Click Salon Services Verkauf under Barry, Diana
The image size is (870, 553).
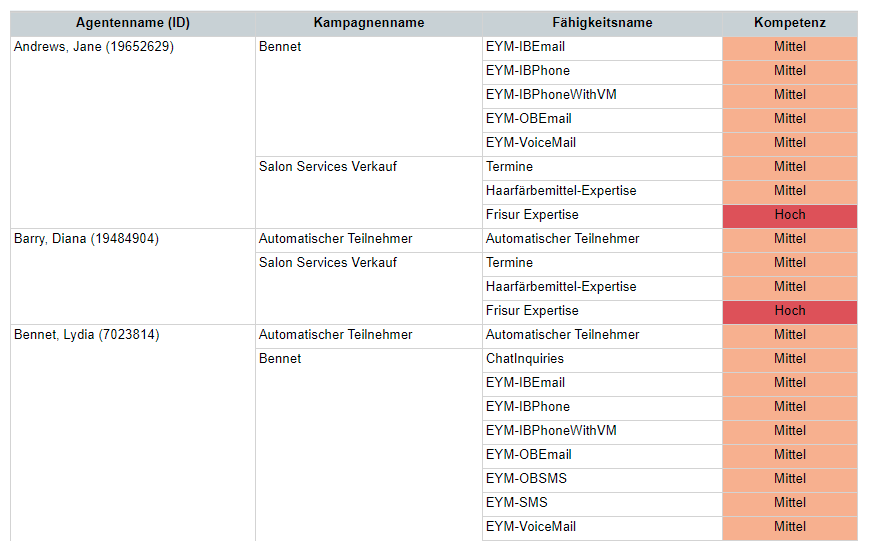coord(327,262)
